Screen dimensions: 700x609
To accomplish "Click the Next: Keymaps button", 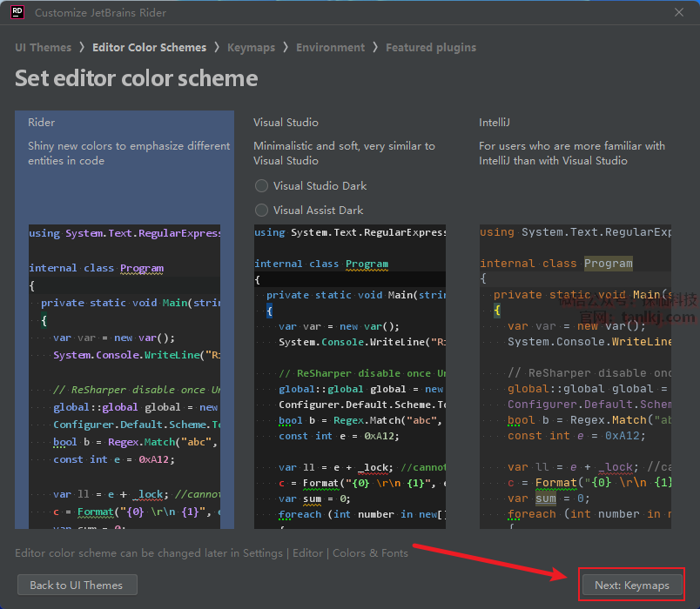I will tap(632, 586).
